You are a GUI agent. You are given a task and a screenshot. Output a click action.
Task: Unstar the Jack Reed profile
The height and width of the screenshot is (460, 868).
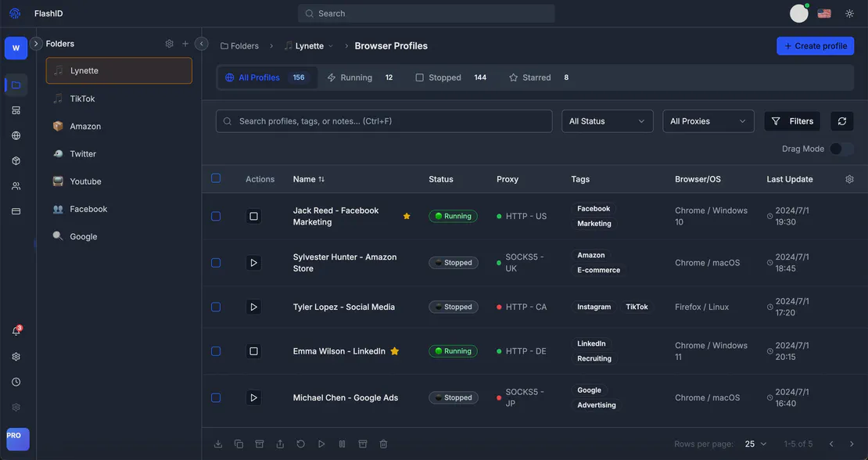coord(407,217)
